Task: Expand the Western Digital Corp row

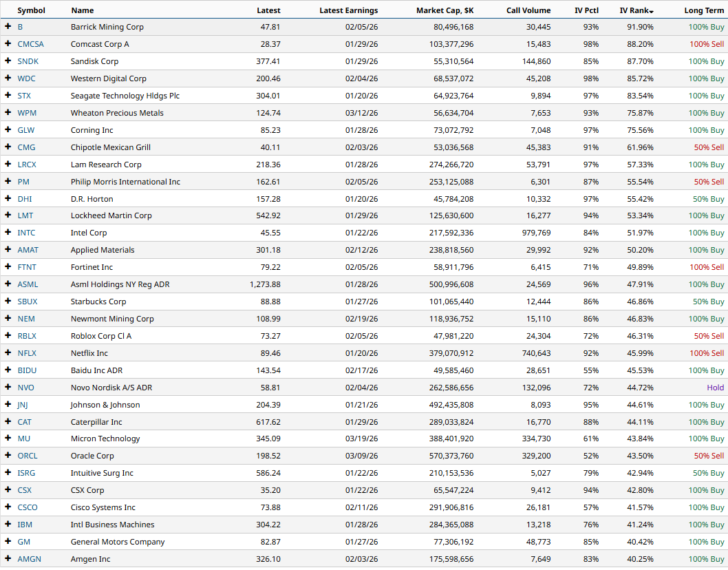Action: coord(8,78)
